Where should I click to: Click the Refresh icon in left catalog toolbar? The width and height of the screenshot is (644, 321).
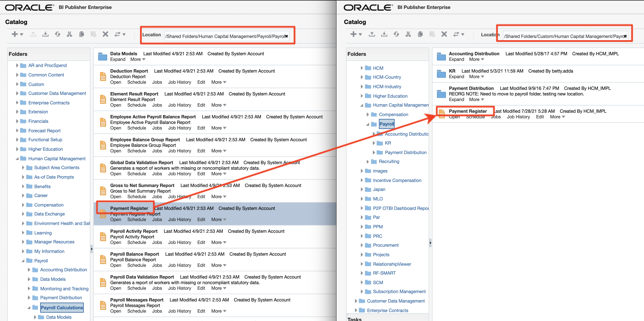pyautogui.click(x=57, y=34)
